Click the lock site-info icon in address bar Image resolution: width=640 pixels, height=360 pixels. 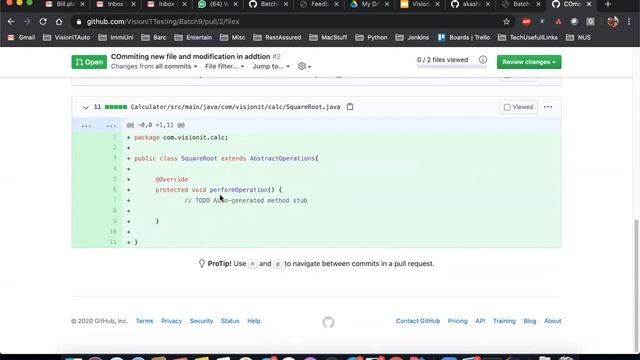tap(79, 22)
